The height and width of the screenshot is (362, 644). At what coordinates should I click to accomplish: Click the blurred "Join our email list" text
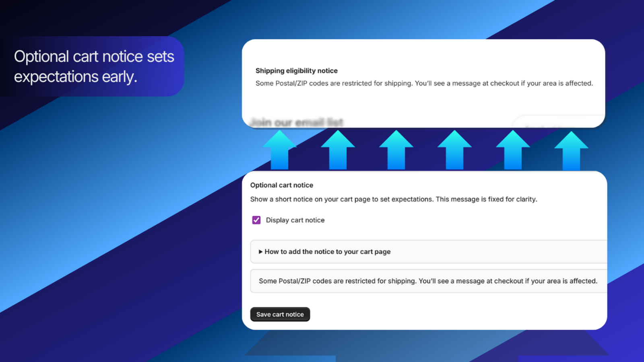(297, 122)
